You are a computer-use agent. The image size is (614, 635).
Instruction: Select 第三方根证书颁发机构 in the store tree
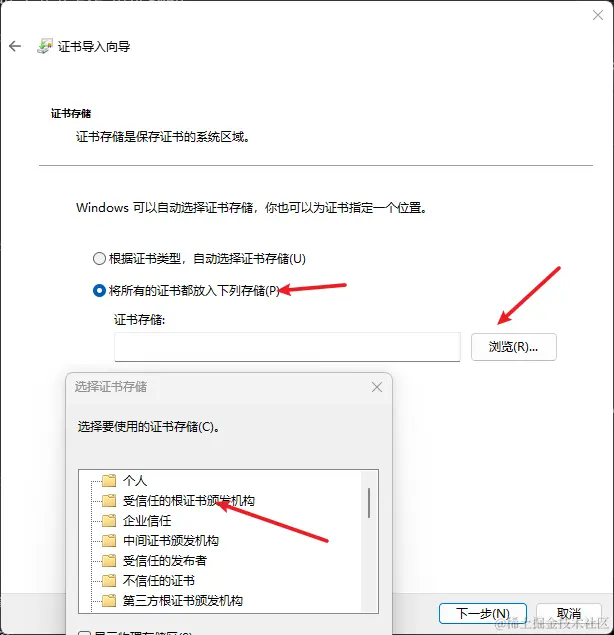(183, 601)
